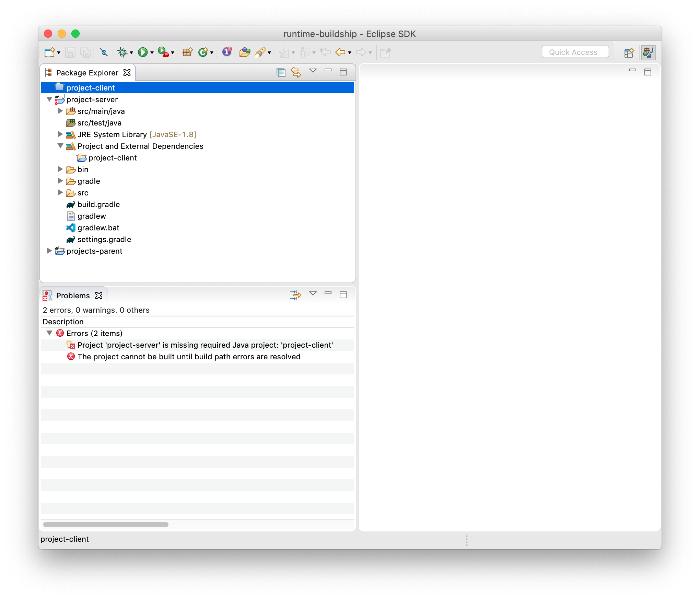Viewport: 700px width, 600px height.
Task: Expand the projects-parent tree node
Action: point(49,251)
